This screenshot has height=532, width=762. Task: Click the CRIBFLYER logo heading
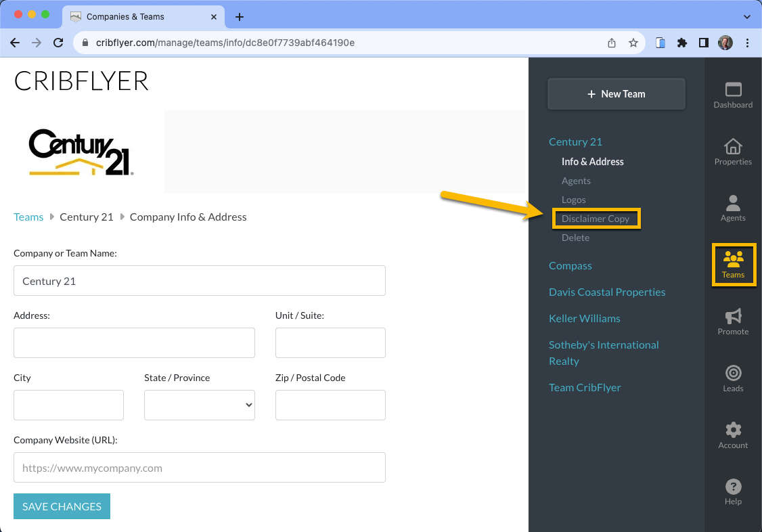pos(81,81)
